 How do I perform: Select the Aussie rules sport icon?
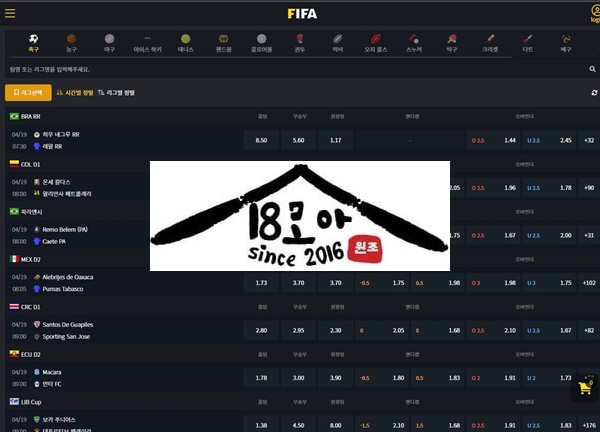(376, 39)
